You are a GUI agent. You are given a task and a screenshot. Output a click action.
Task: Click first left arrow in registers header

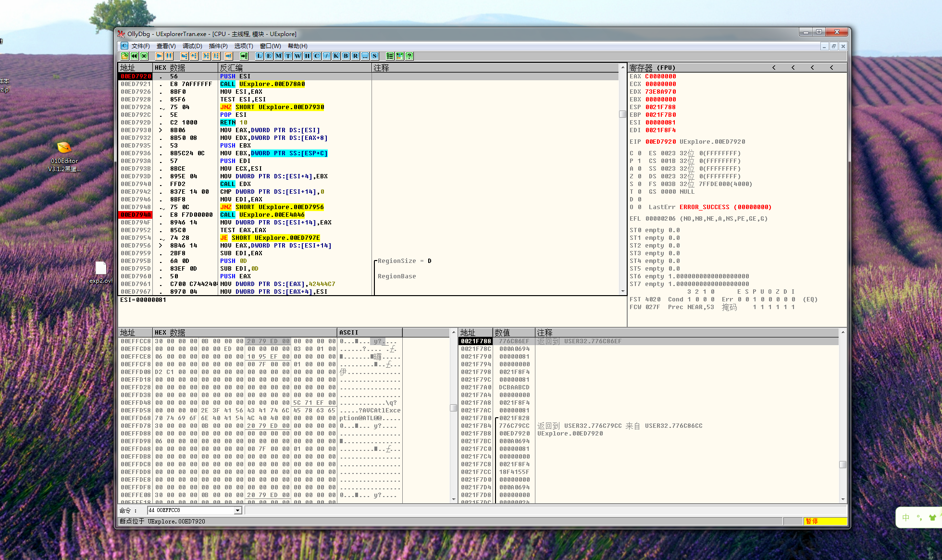coord(774,68)
